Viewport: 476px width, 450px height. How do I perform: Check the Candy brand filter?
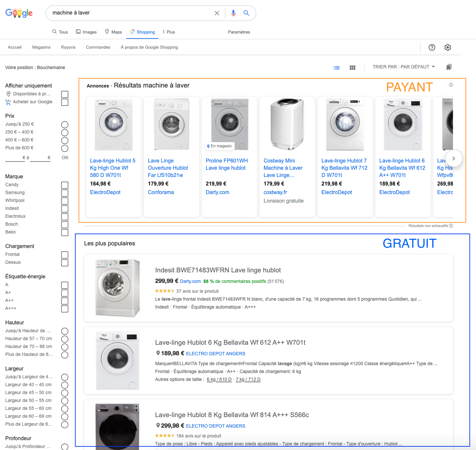point(65,185)
